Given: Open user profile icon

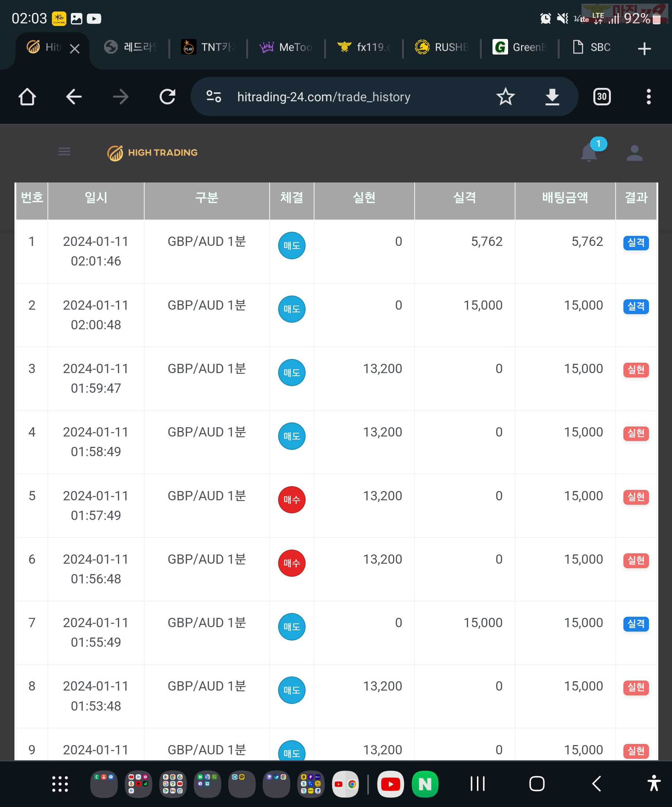Looking at the screenshot, I should (634, 153).
